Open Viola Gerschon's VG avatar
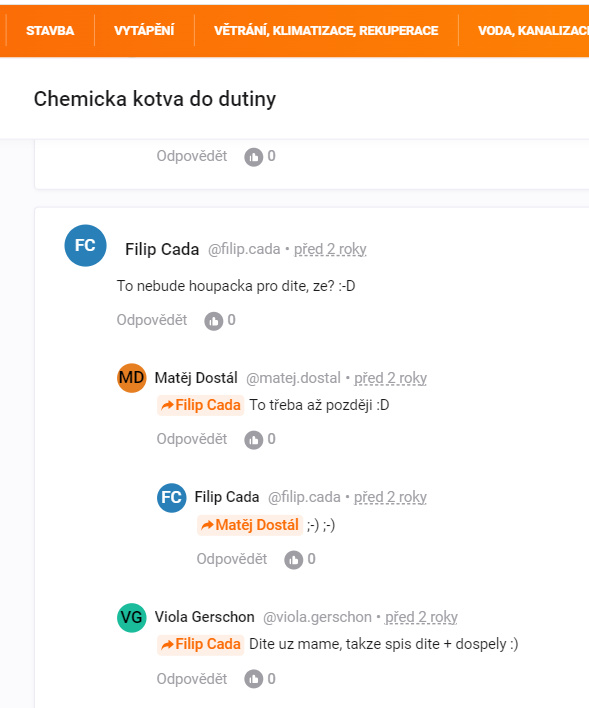This screenshot has width=589, height=708. coord(131,617)
